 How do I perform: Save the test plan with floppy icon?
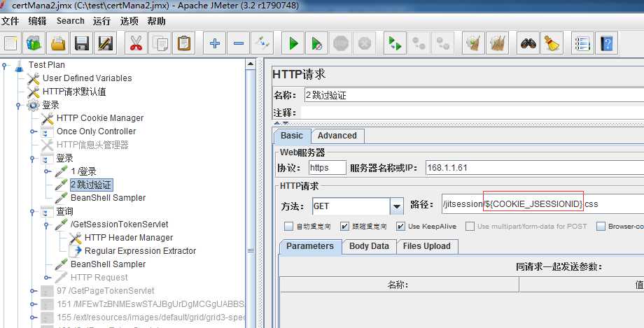coord(82,43)
